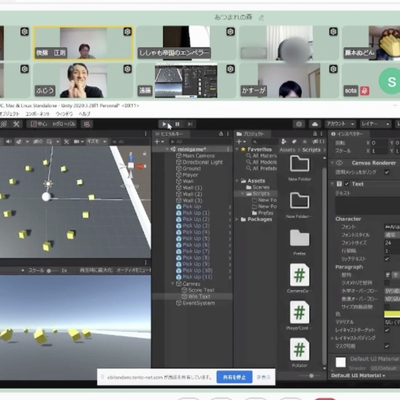Click the yellow text color swatch
400x400 pixels.
[x=392, y=314]
